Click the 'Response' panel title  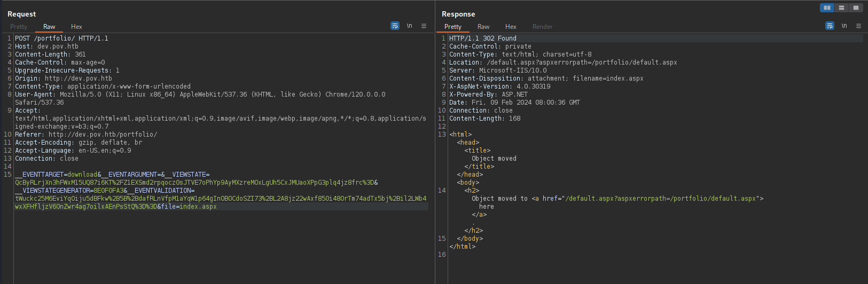[458, 14]
